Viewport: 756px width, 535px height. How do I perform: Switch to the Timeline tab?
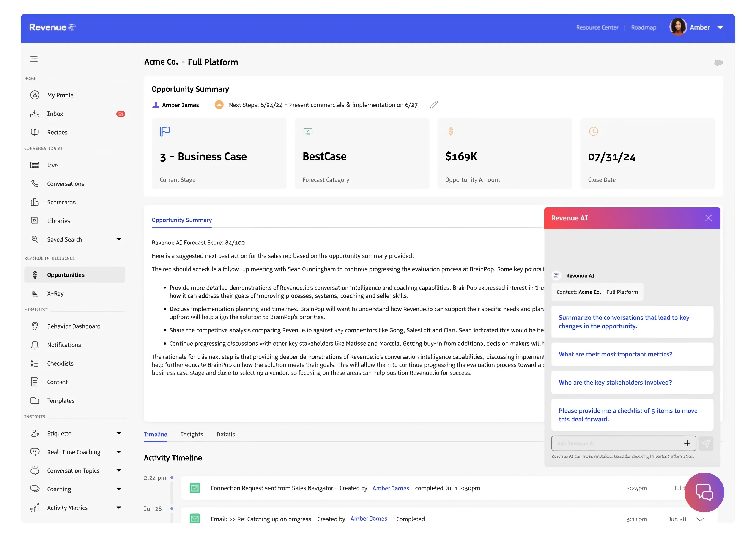[155, 435]
